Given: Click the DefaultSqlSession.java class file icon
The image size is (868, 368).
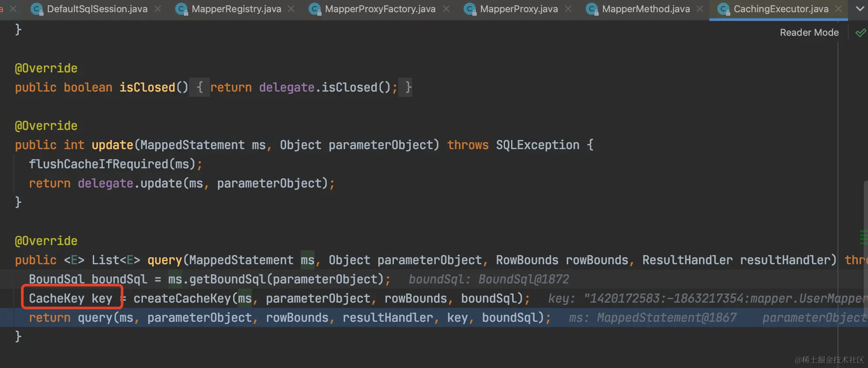Looking at the screenshot, I should click(37, 9).
